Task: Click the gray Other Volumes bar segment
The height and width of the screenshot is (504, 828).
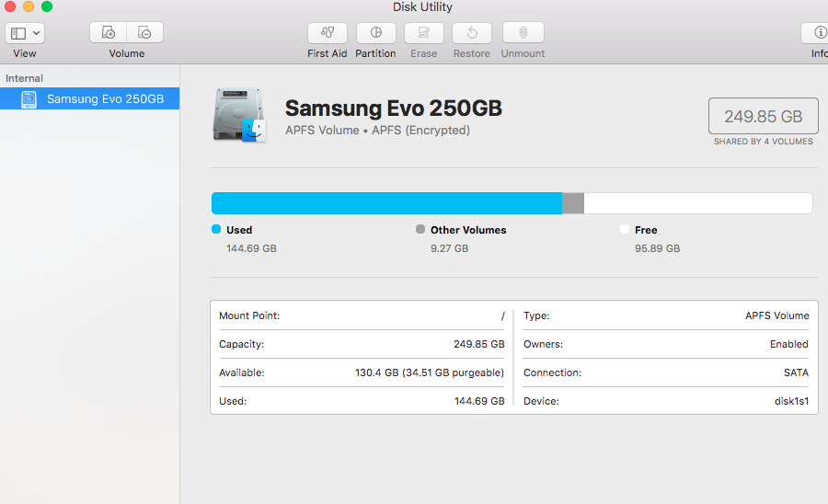Action: (573, 203)
